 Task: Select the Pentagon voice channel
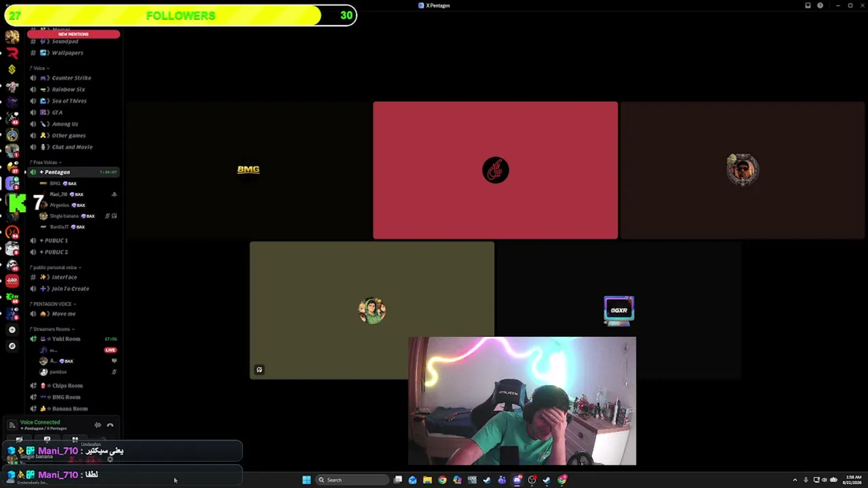tap(73, 172)
